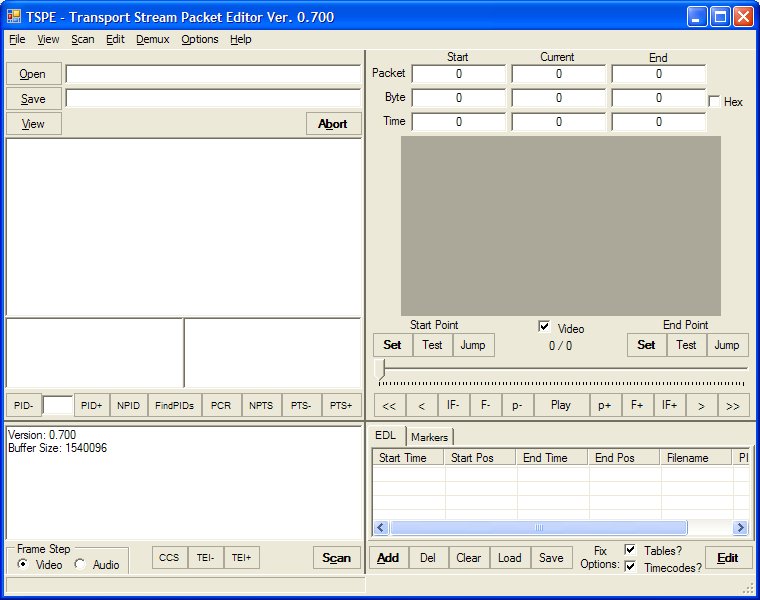The image size is (760, 600).
Task: Click the << jump back button
Action: click(390, 405)
